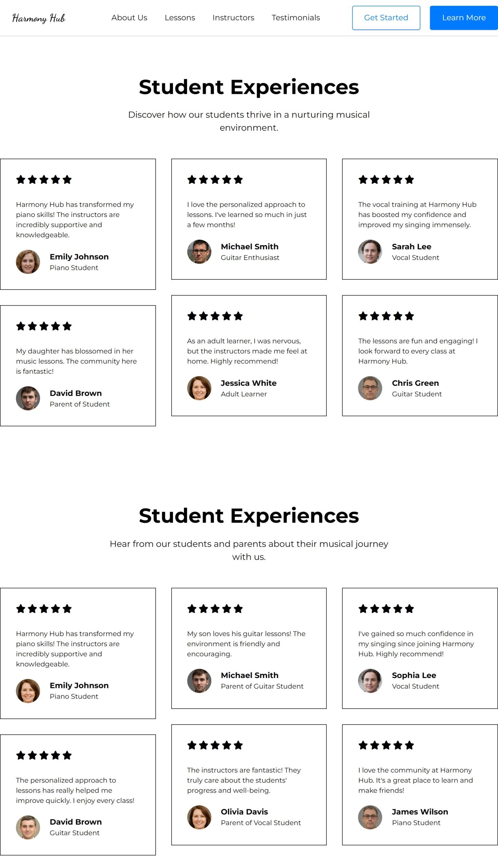Image resolution: width=498 pixels, height=868 pixels.
Task: Go to the Lessons nav link
Action: [x=180, y=18]
